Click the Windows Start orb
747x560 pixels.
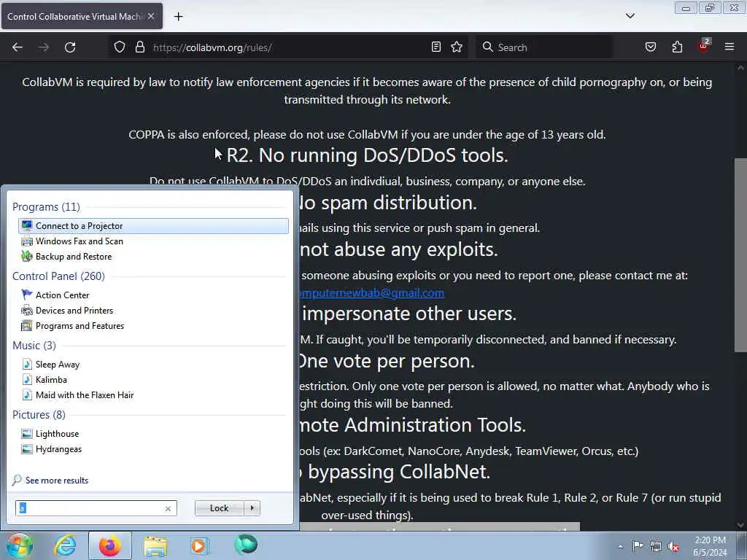coord(20,545)
